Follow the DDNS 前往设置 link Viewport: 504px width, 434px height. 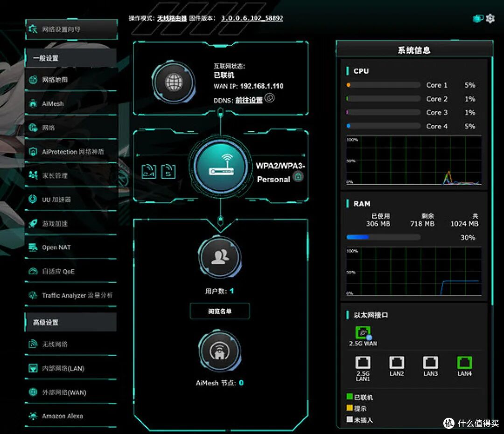pos(249,100)
